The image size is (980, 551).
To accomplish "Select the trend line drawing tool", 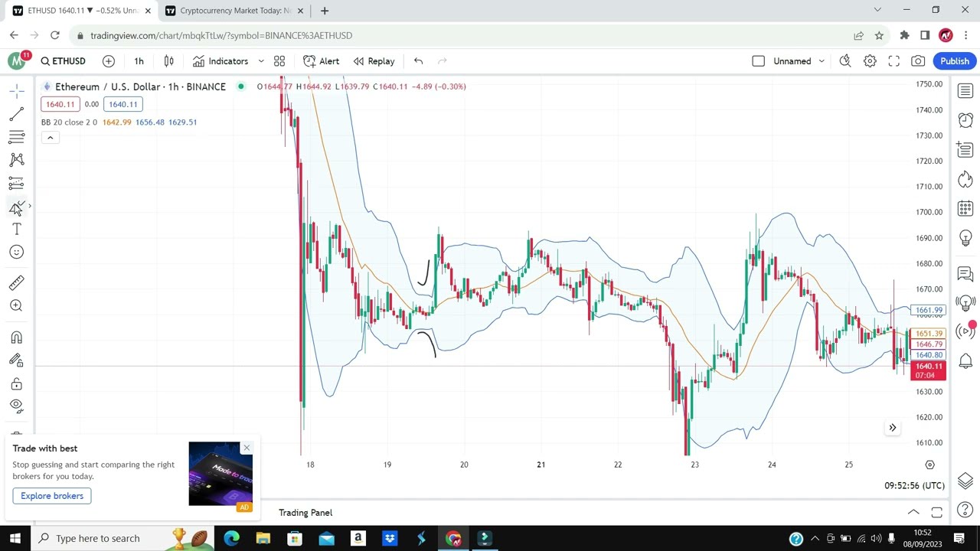I will coord(16,114).
